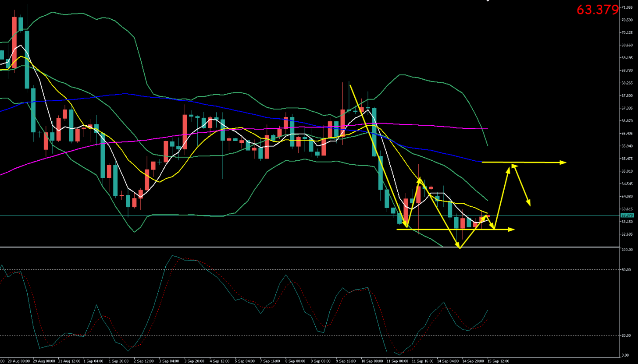Click the 71.055 price axis label
The width and height of the screenshot is (638, 364).
pos(627,7)
